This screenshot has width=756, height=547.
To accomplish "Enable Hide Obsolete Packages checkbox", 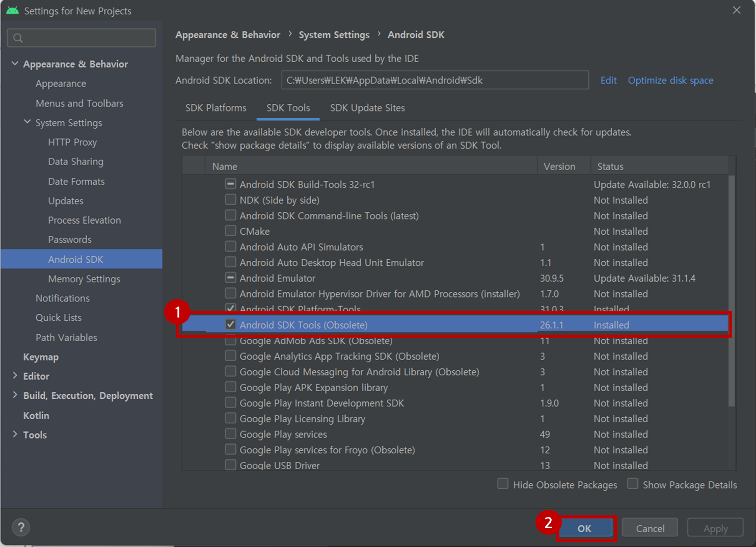I will coord(503,484).
